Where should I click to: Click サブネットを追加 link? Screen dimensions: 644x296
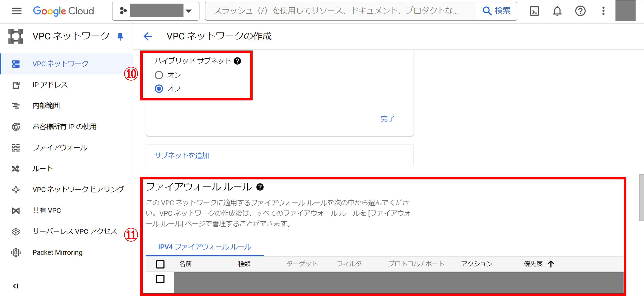181,155
